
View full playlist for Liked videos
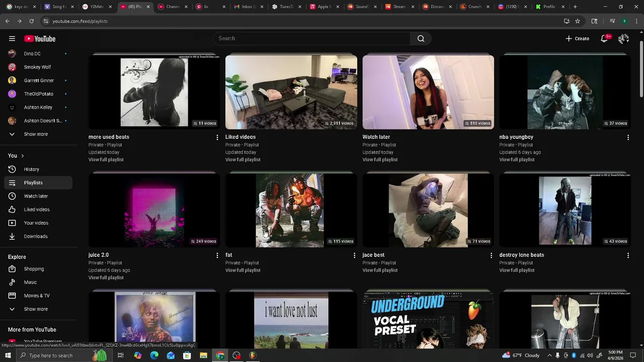click(x=243, y=159)
